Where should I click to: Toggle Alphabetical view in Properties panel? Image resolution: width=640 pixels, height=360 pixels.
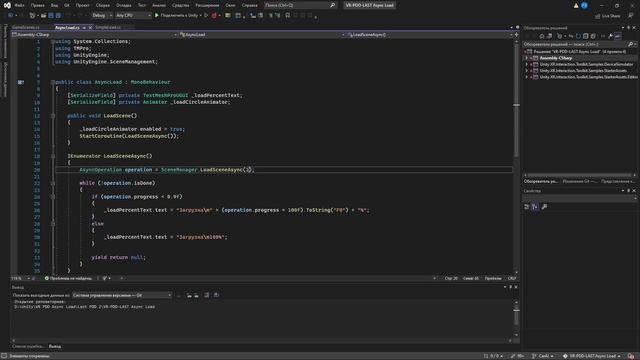535,207
